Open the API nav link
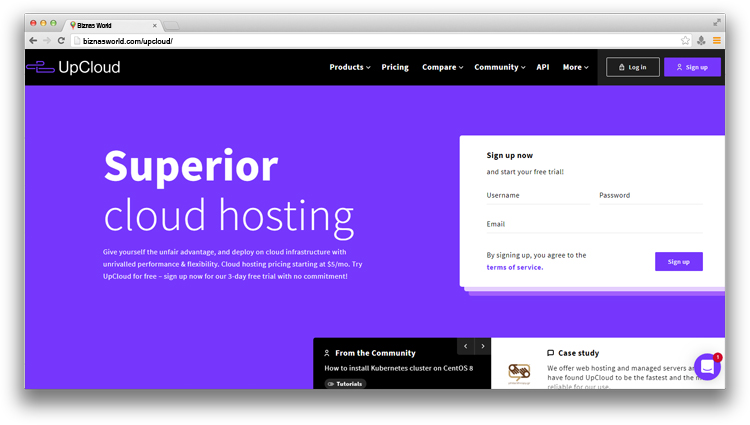The width and height of the screenshot is (750, 425). tap(542, 67)
